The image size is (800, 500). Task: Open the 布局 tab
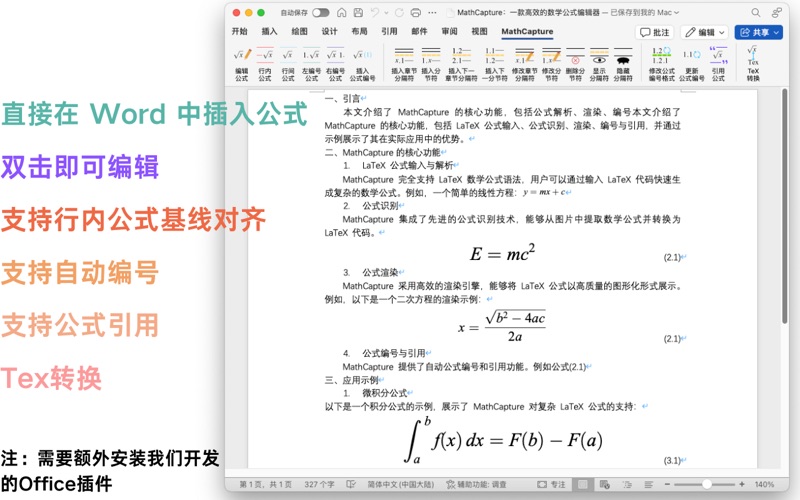point(359,32)
